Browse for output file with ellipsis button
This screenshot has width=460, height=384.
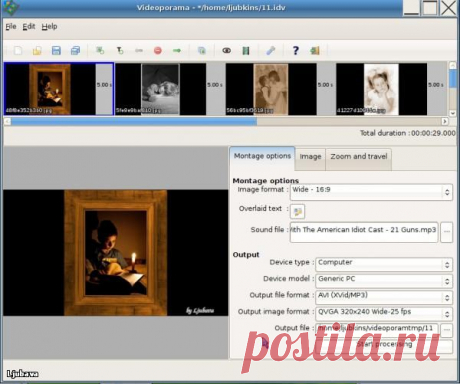point(447,329)
